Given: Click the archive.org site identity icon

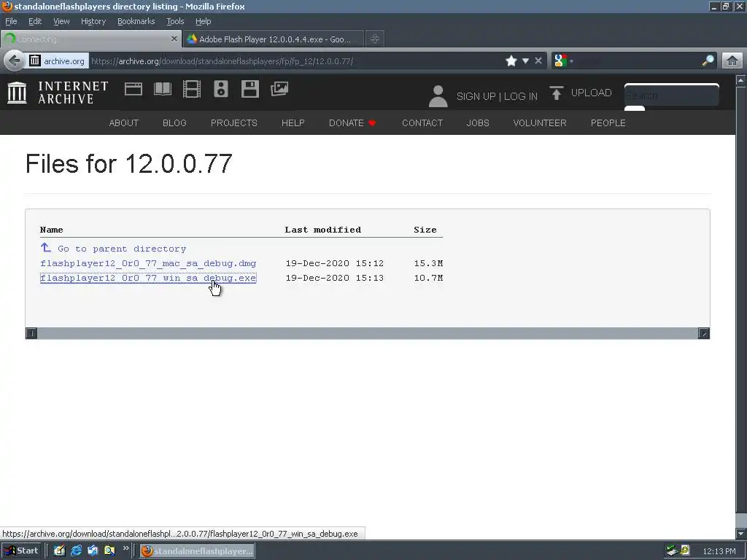Looking at the screenshot, I should pos(35,61).
